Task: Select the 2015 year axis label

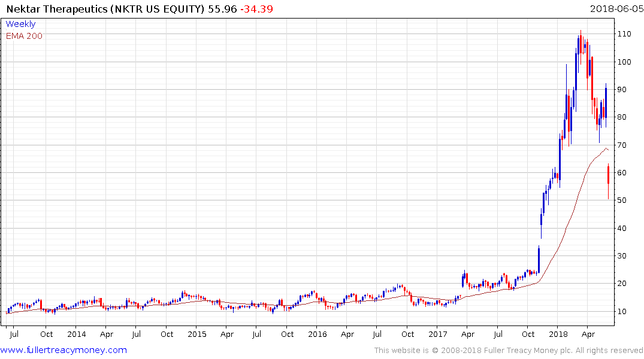Action: pos(196,334)
